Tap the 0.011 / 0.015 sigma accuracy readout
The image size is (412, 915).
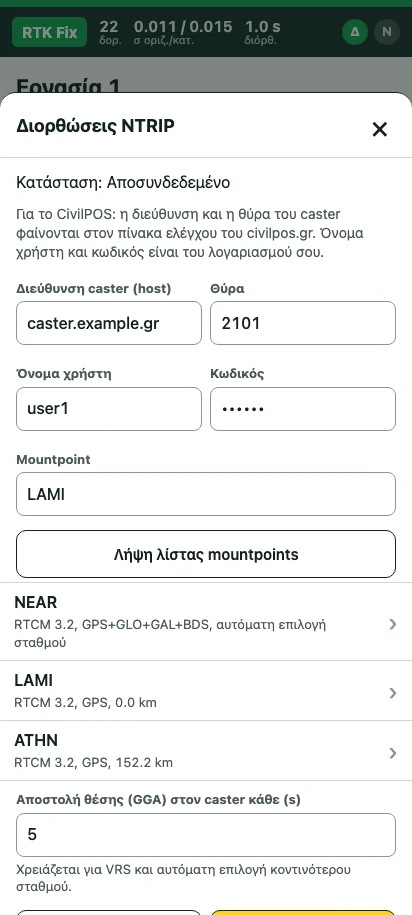point(183,32)
